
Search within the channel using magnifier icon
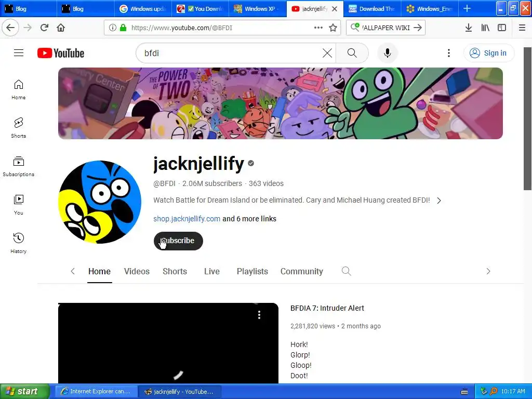point(346,271)
